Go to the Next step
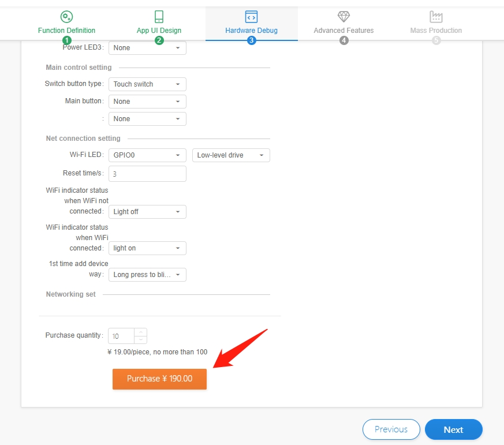Image resolution: width=504 pixels, height=445 pixels. pos(453,429)
